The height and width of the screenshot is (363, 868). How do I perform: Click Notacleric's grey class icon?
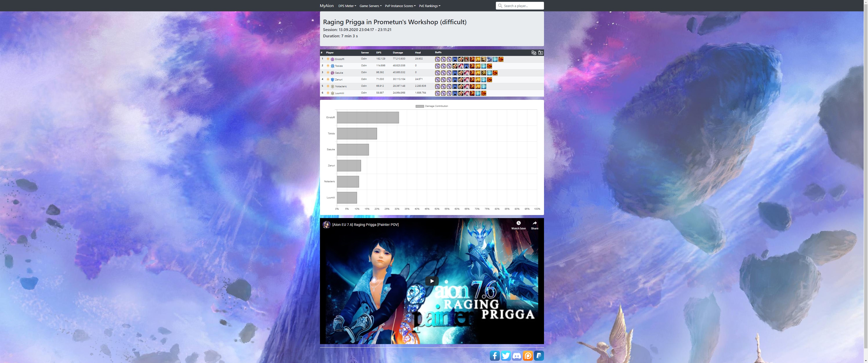(x=333, y=86)
